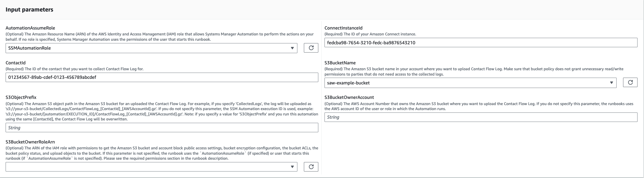The image size is (644, 178).
Task: Click into the ContactId text field
Action: click(162, 77)
